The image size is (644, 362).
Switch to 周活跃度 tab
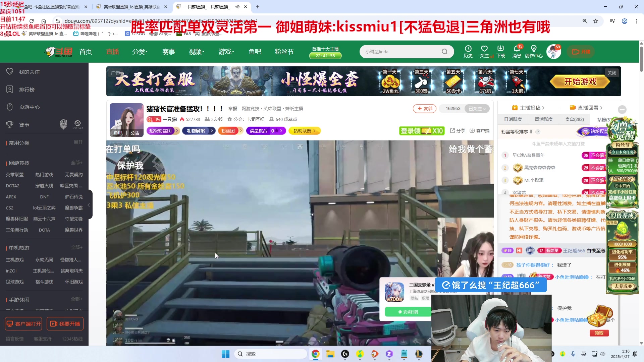click(x=543, y=119)
